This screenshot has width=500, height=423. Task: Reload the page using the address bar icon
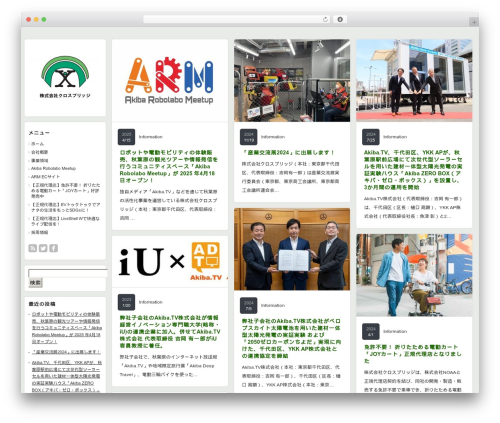coord(325,19)
